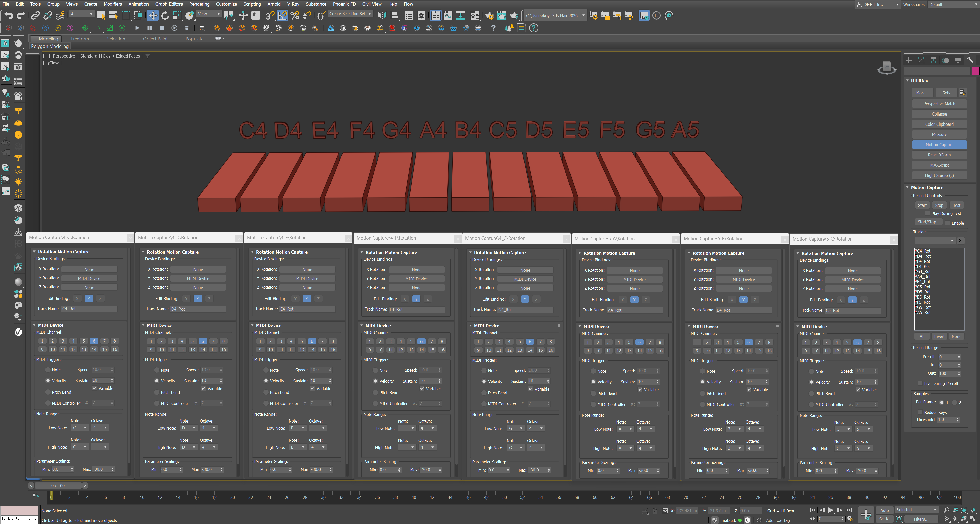Click the pink object color swatch
980x524 pixels.
pyautogui.click(x=975, y=71)
